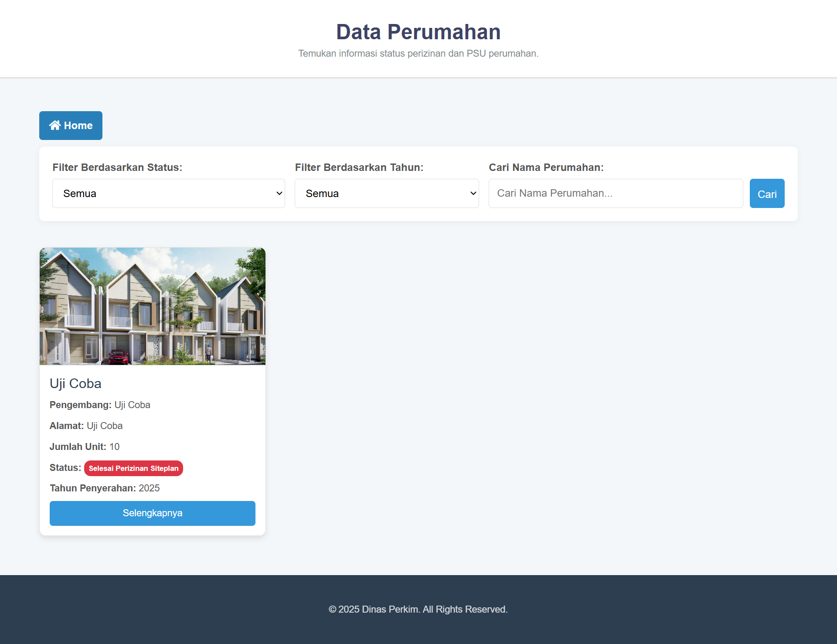
Task: Click the housing photo thumbnail on the card
Action: coord(152,306)
